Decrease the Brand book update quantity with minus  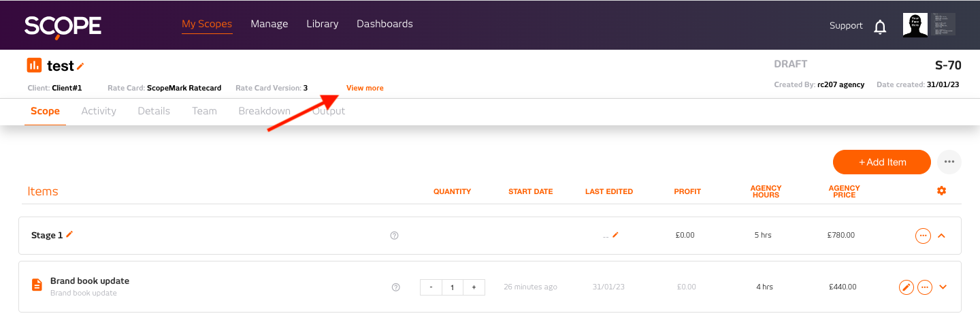pyautogui.click(x=431, y=287)
